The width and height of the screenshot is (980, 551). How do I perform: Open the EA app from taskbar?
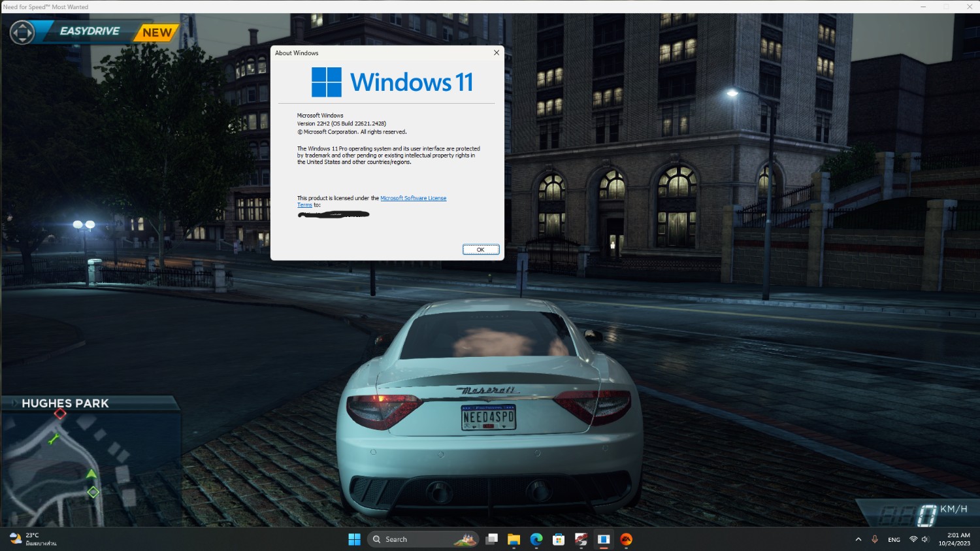coord(626,539)
